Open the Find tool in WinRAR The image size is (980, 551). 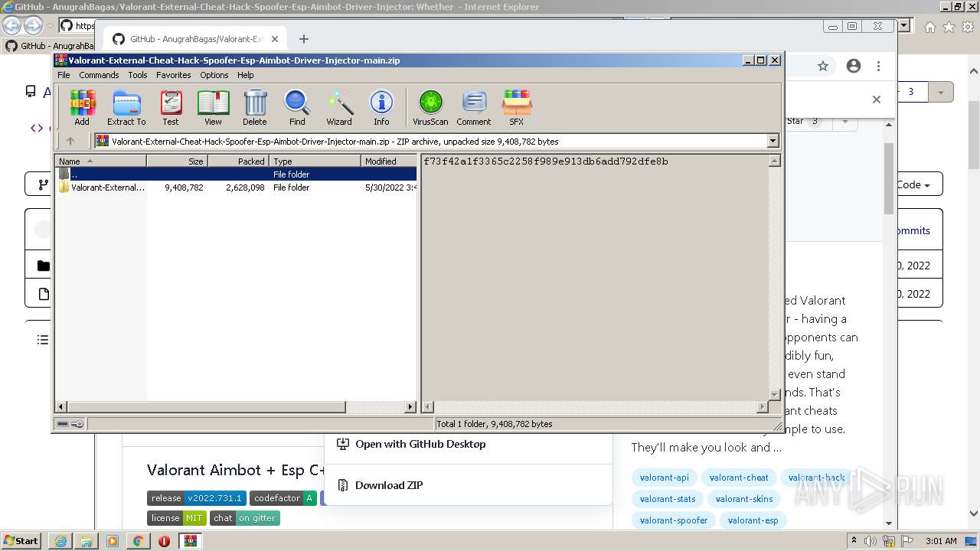[297, 107]
